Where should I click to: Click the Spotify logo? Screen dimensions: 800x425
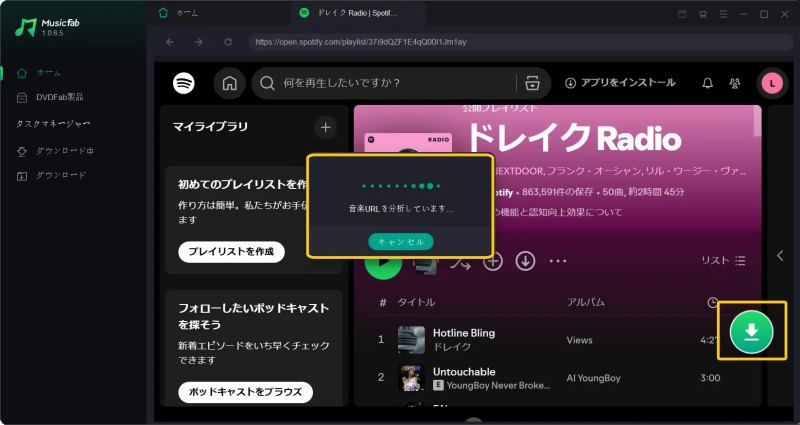coord(184,83)
